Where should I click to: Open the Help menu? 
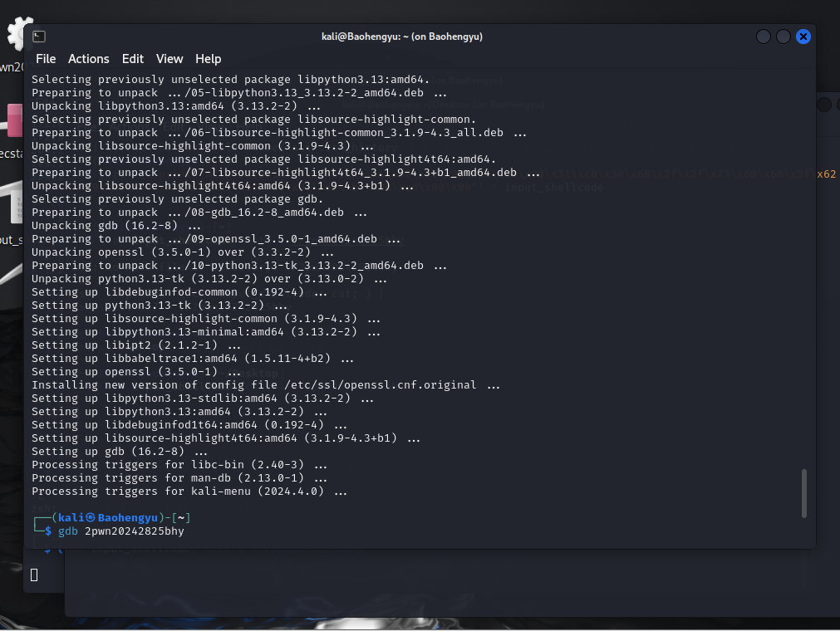[x=208, y=59]
